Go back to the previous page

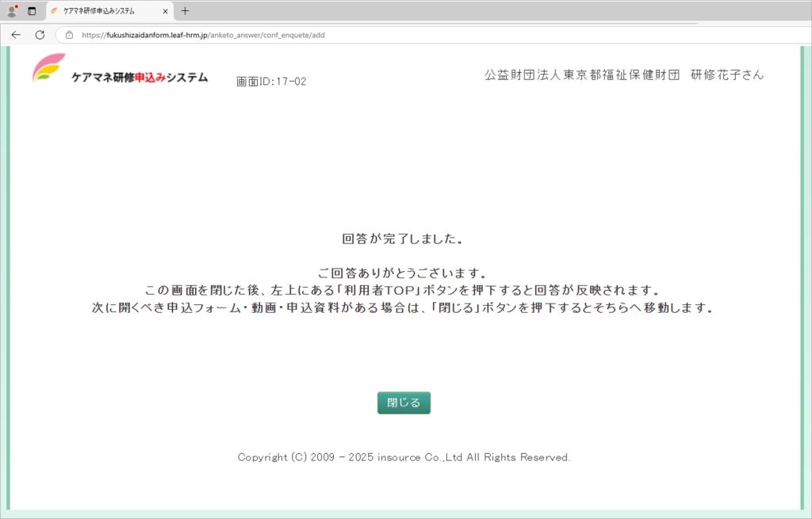tap(16, 35)
